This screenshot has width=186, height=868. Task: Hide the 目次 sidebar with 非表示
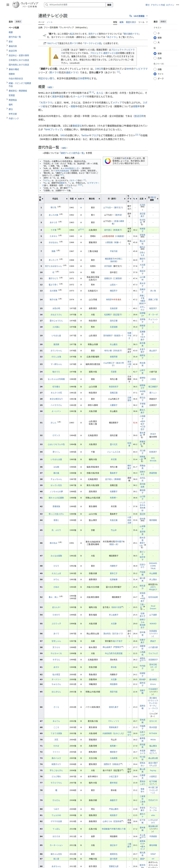[x=18, y=22]
